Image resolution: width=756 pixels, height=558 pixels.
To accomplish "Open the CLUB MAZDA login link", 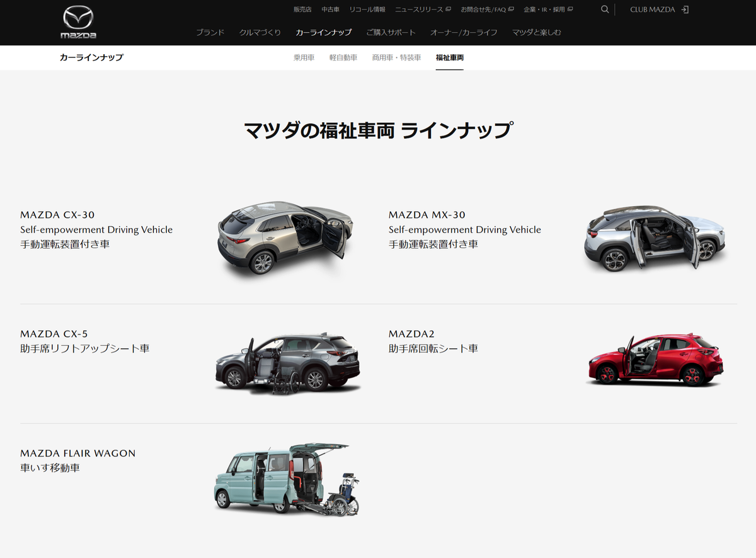I will click(x=660, y=9).
